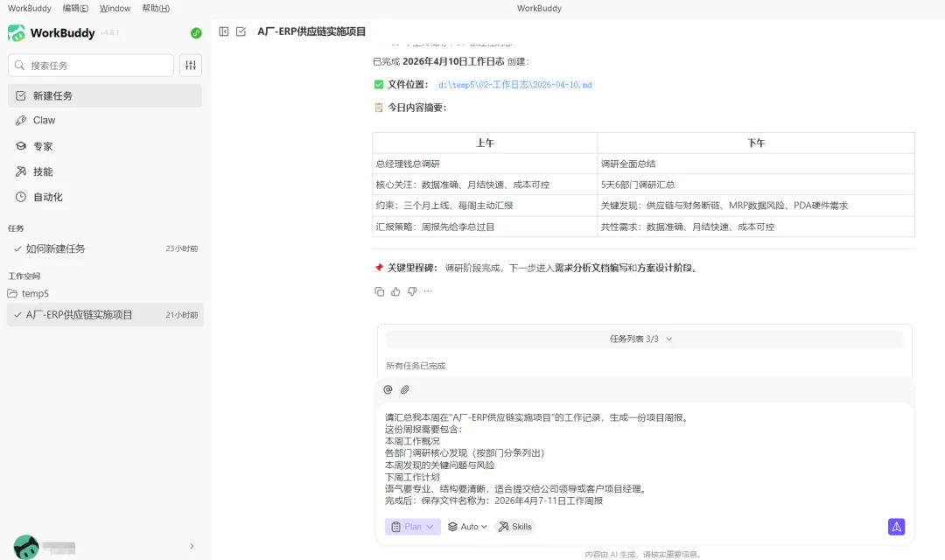
Task: Open the 帮助(H) menu
Action: click(x=156, y=9)
